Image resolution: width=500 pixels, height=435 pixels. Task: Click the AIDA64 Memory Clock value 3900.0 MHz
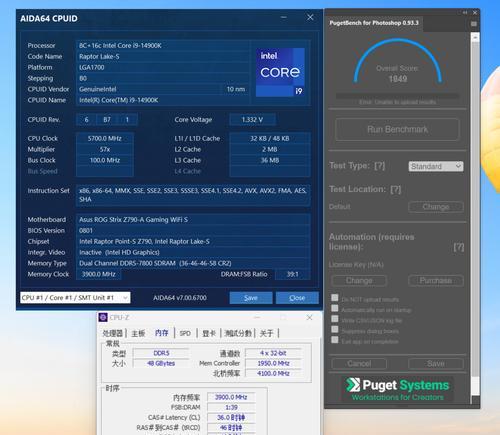pos(99,274)
